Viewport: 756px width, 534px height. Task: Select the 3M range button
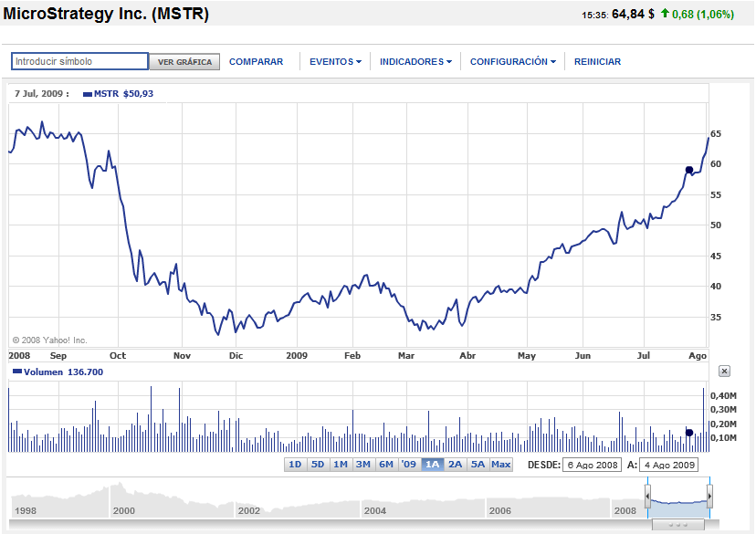[x=362, y=465]
